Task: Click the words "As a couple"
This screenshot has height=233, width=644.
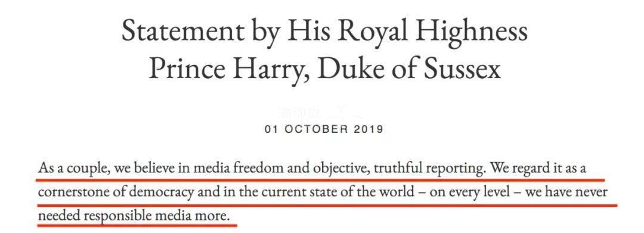Action: coord(73,169)
